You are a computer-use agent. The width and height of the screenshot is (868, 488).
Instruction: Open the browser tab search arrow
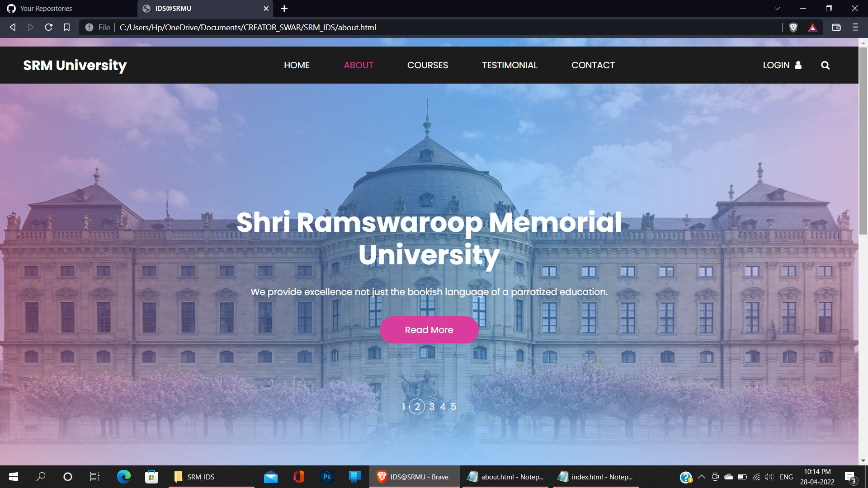[x=777, y=8]
